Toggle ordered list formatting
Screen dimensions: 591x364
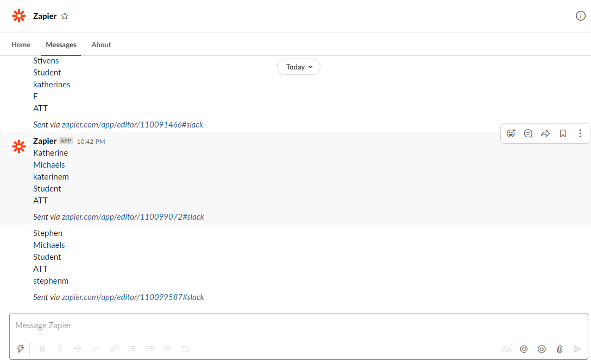click(x=131, y=349)
